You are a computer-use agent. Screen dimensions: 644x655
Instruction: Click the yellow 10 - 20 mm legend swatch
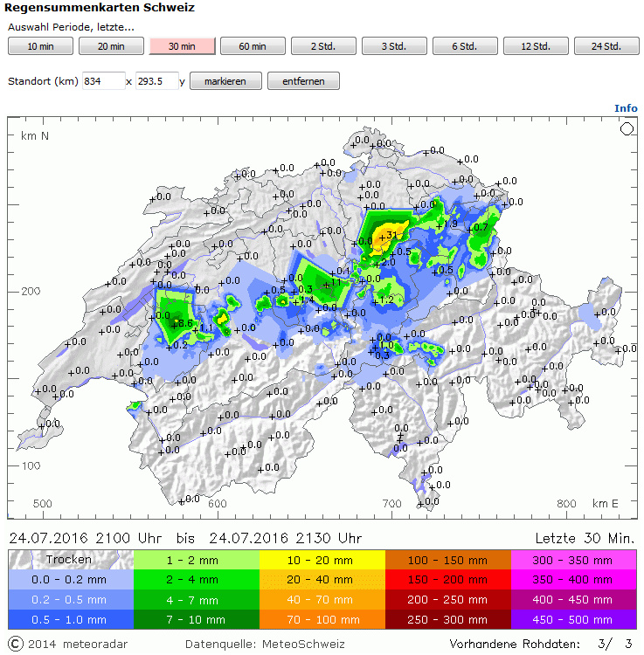pyautogui.click(x=322, y=559)
